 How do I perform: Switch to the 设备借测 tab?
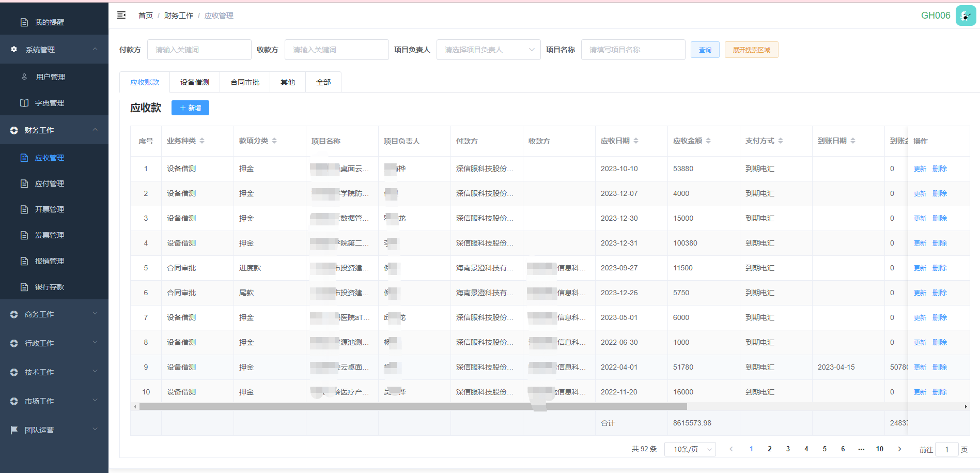pos(195,82)
